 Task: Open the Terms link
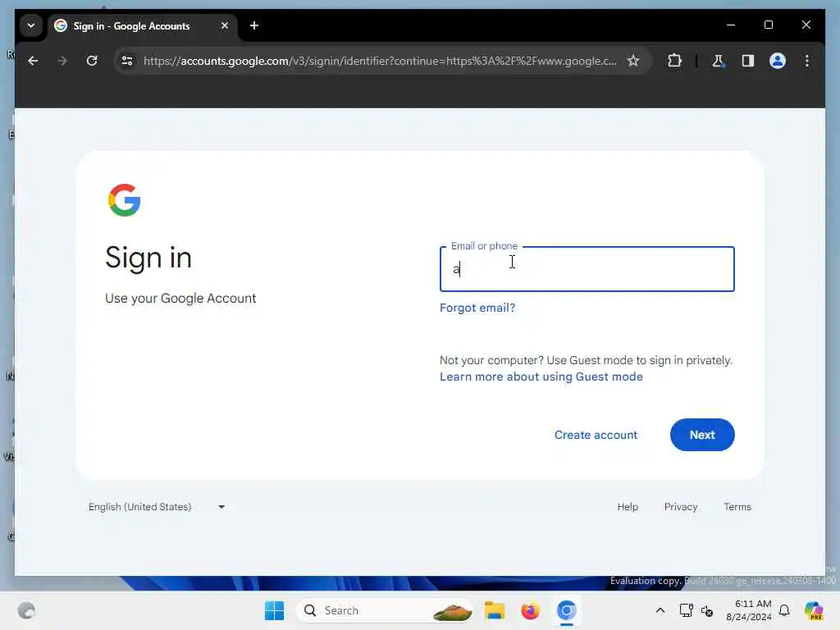click(x=737, y=507)
